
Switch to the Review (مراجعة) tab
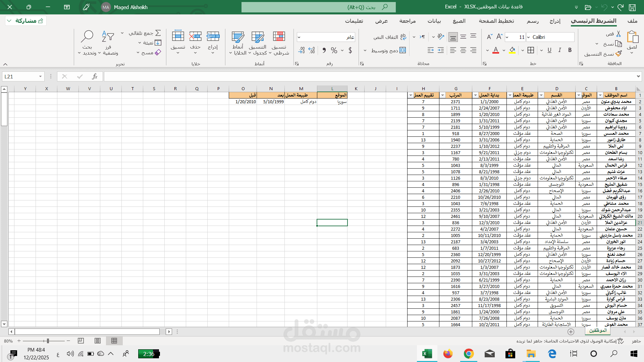(x=408, y=21)
